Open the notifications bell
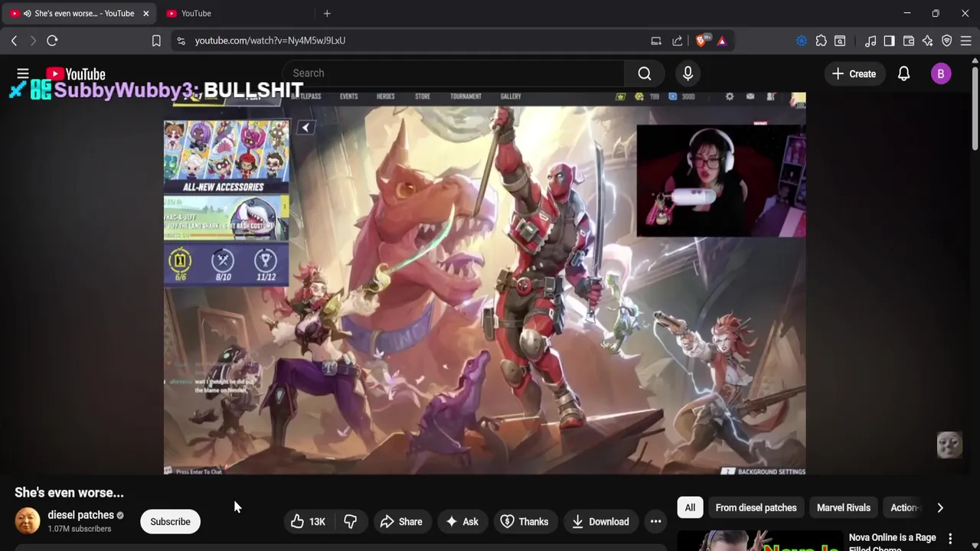Viewport: 980px width, 551px height. click(904, 73)
